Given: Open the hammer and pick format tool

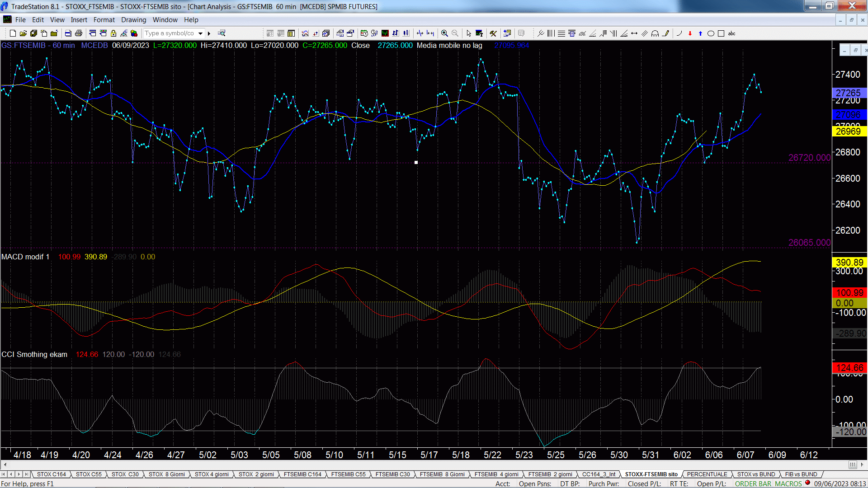Looking at the screenshot, I should click(493, 33).
